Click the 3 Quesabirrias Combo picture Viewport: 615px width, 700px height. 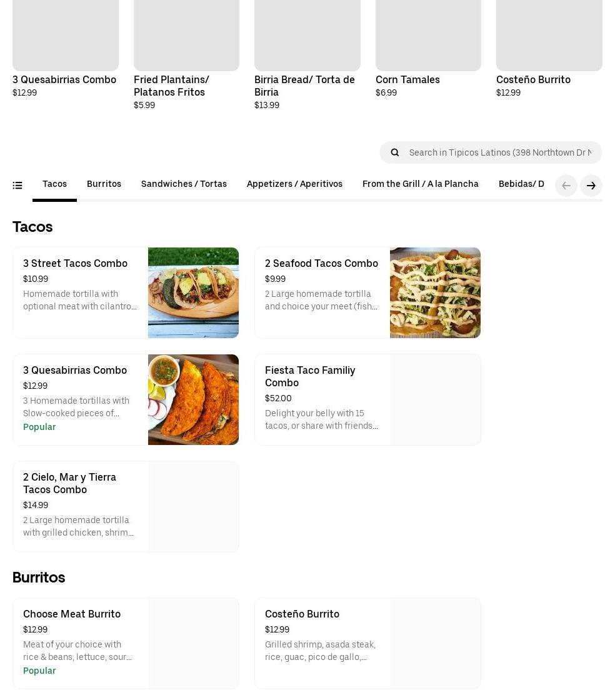point(193,400)
